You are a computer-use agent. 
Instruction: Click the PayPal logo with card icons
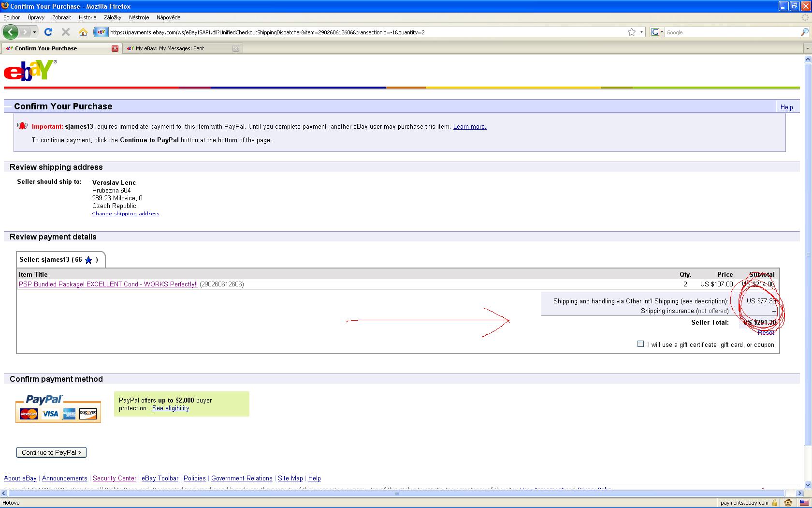[x=58, y=408]
